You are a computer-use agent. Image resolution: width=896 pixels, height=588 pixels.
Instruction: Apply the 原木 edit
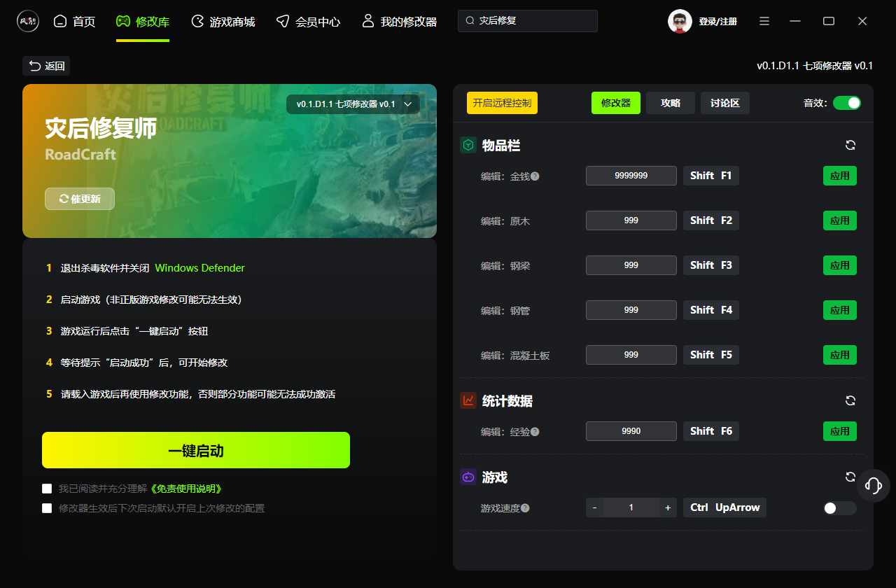[x=840, y=220]
